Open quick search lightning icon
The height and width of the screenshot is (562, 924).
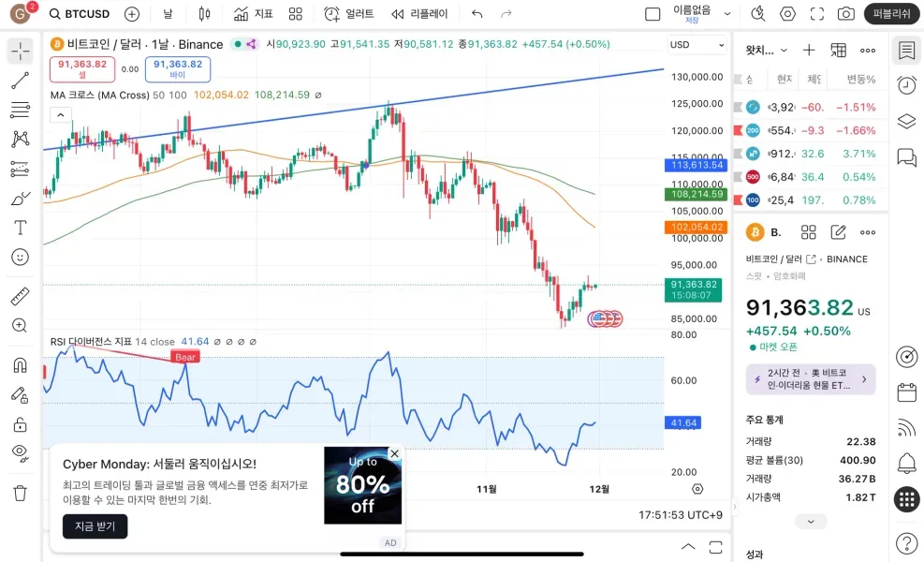tap(758, 13)
